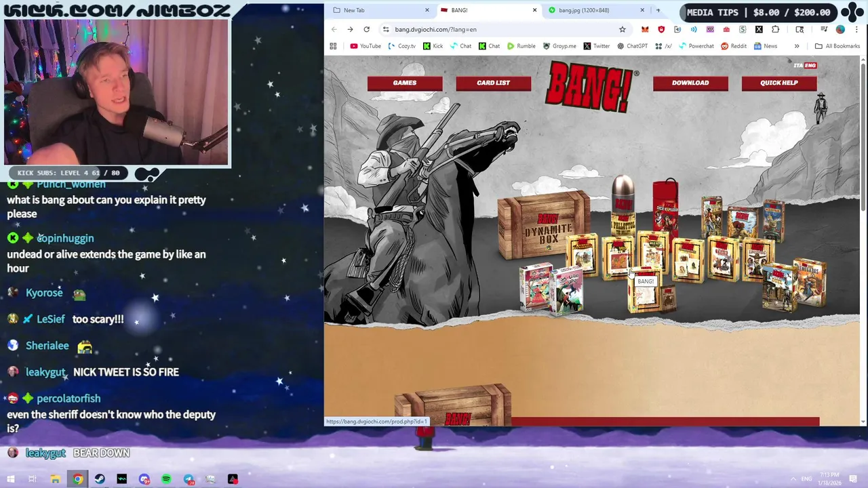Expand hidden bookmarks with the chevron

[797, 46]
